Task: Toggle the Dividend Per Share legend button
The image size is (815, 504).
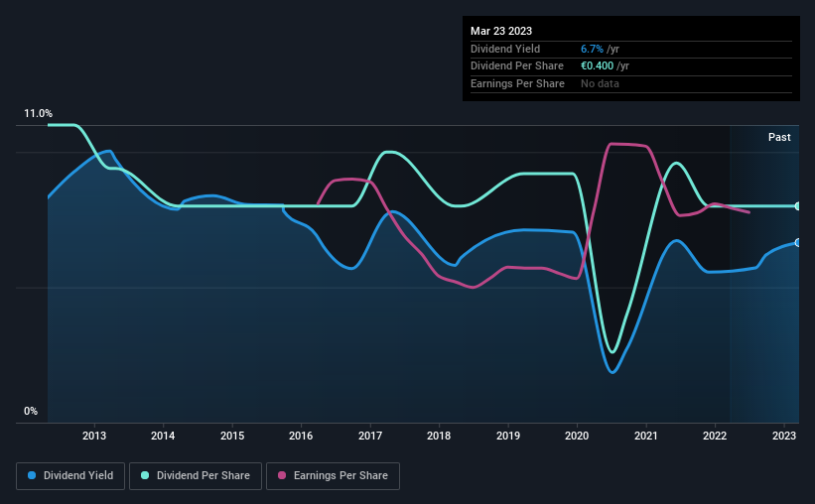Action: 196,476
